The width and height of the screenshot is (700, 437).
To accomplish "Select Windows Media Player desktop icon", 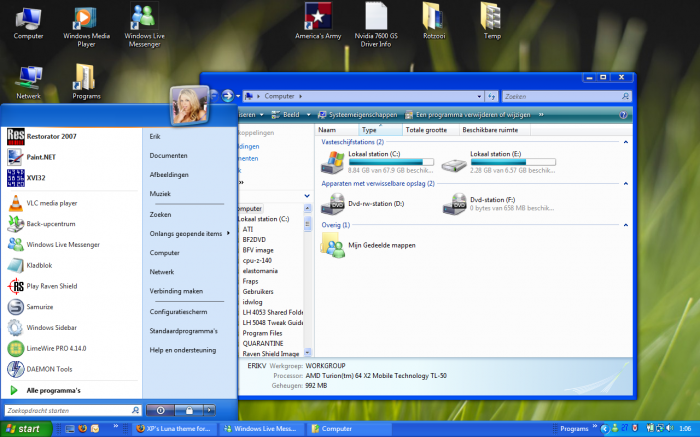I will (86, 27).
